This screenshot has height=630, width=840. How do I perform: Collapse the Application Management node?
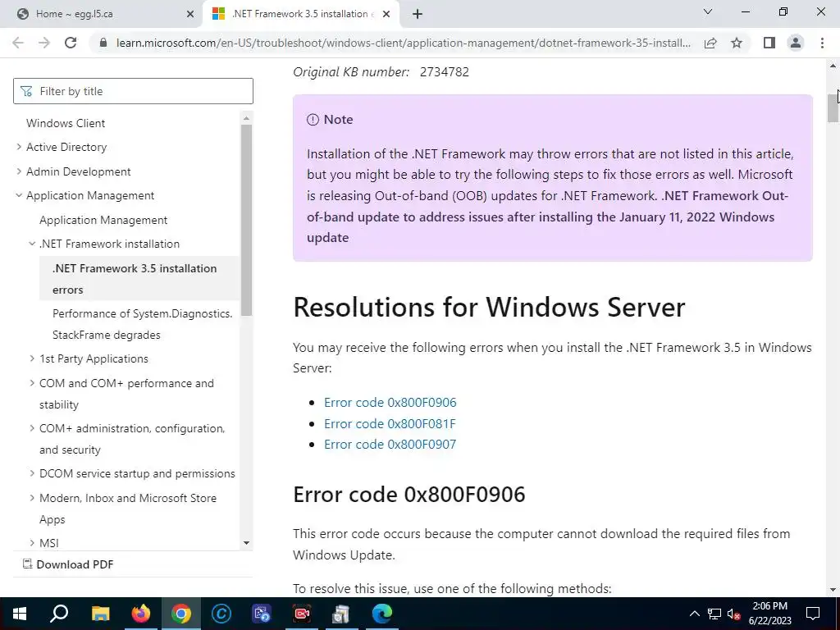point(19,195)
